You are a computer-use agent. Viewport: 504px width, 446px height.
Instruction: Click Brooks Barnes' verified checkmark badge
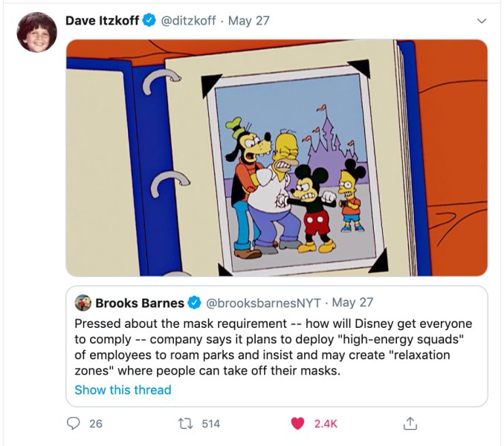point(193,303)
